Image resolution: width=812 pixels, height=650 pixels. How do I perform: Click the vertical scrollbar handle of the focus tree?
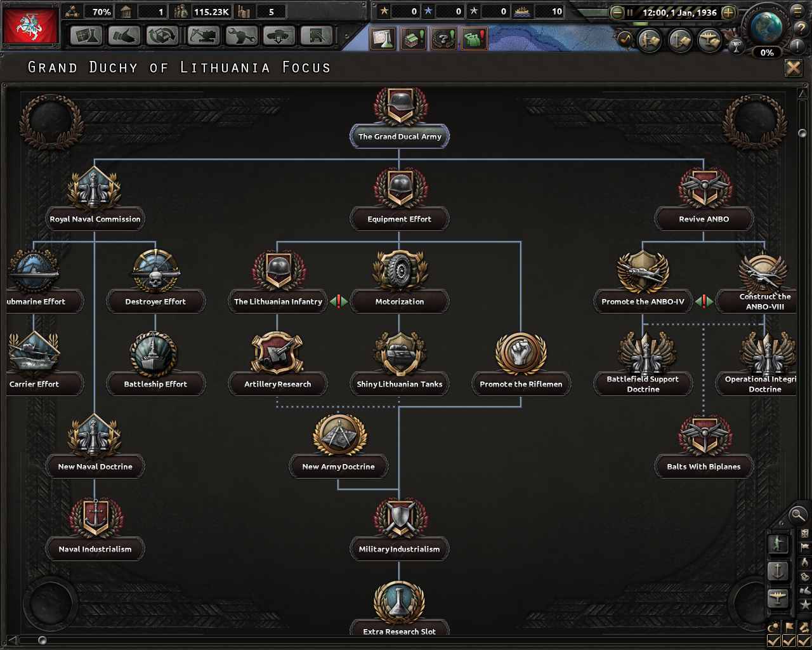pyautogui.click(x=802, y=134)
